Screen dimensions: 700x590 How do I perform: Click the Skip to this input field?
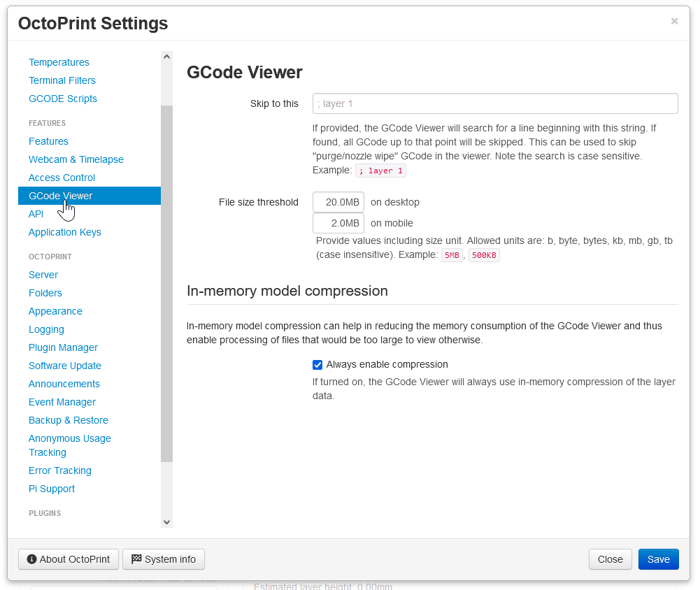click(x=495, y=103)
